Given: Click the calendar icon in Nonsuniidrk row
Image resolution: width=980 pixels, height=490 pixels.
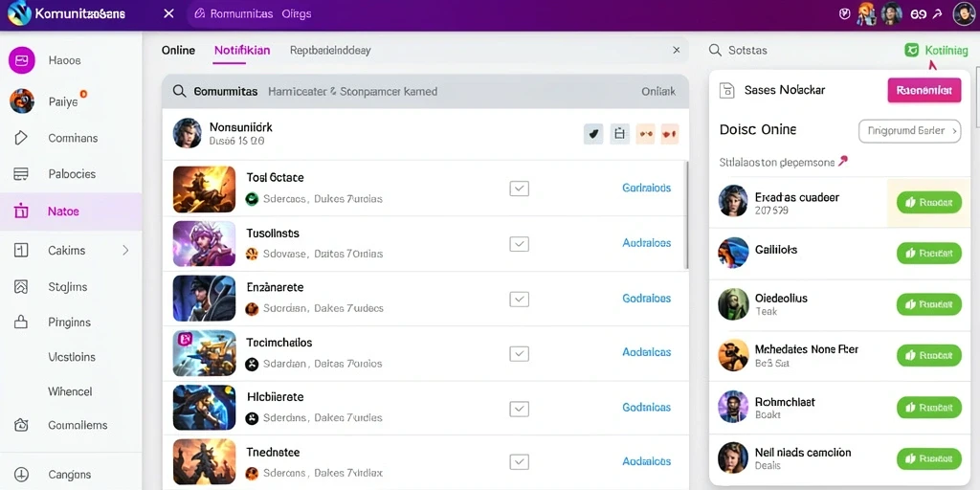Looking at the screenshot, I should point(619,134).
